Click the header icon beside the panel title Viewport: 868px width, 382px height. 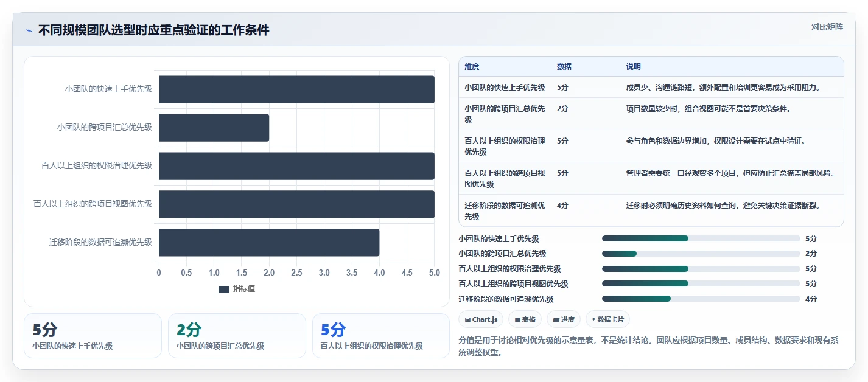(29, 30)
